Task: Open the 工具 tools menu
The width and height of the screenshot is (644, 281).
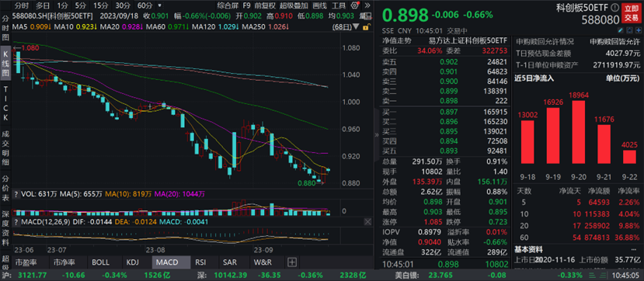Action: [338, 5]
